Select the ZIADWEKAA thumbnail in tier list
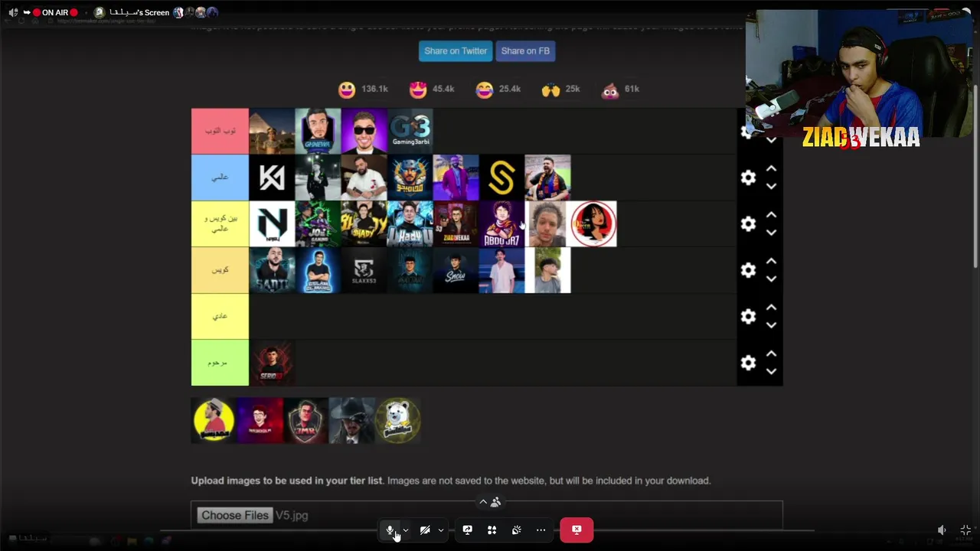The width and height of the screenshot is (980, 551). point(456,223)
